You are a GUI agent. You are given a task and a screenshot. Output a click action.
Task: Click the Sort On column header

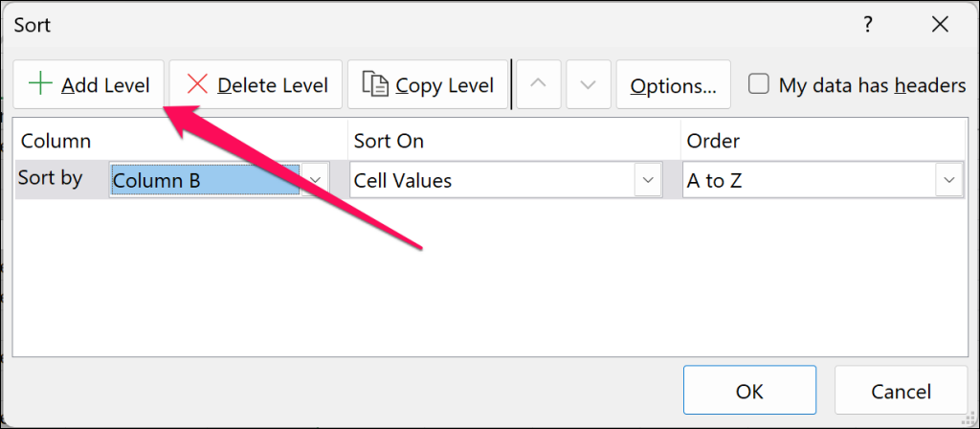[389, 141]
